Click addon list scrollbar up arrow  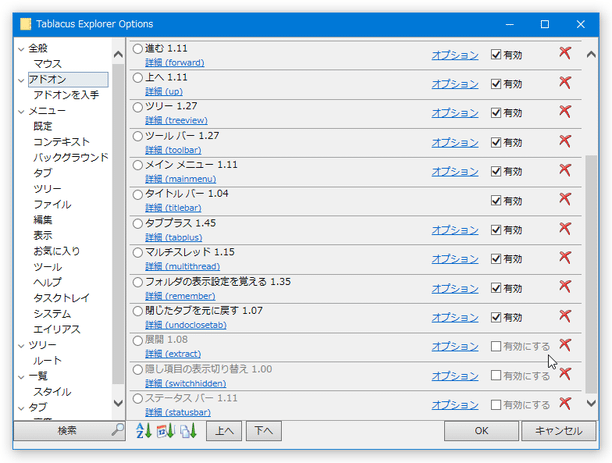point(591,54)
